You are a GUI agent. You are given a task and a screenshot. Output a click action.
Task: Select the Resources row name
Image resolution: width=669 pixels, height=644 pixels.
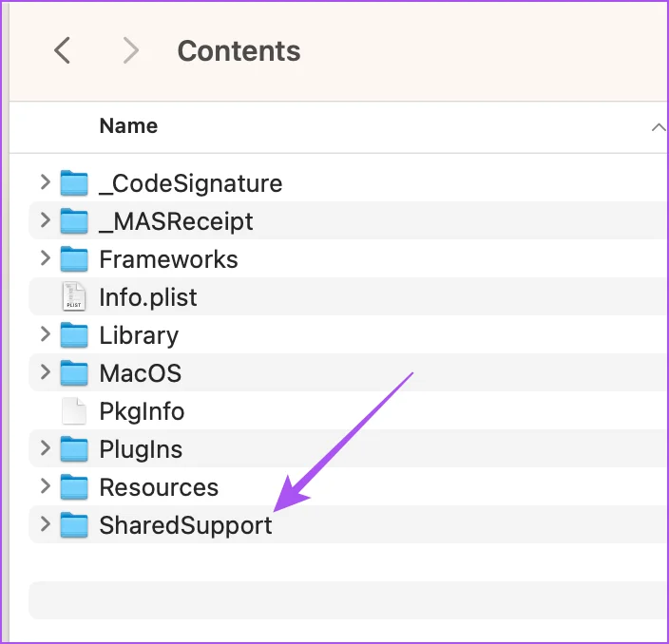[x=159, y=487]
